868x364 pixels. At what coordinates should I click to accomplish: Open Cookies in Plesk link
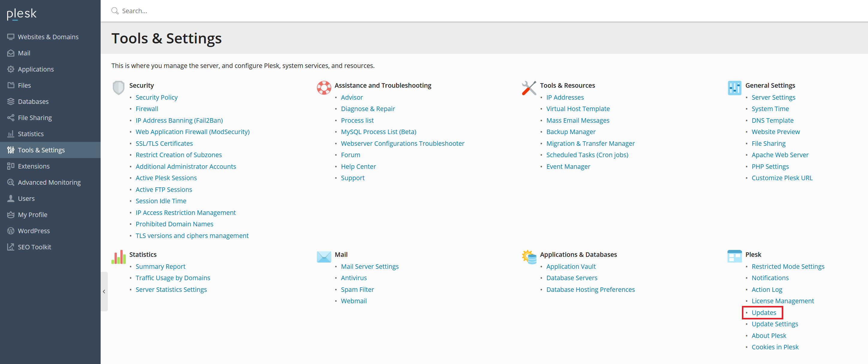click(x=775, y=347)
